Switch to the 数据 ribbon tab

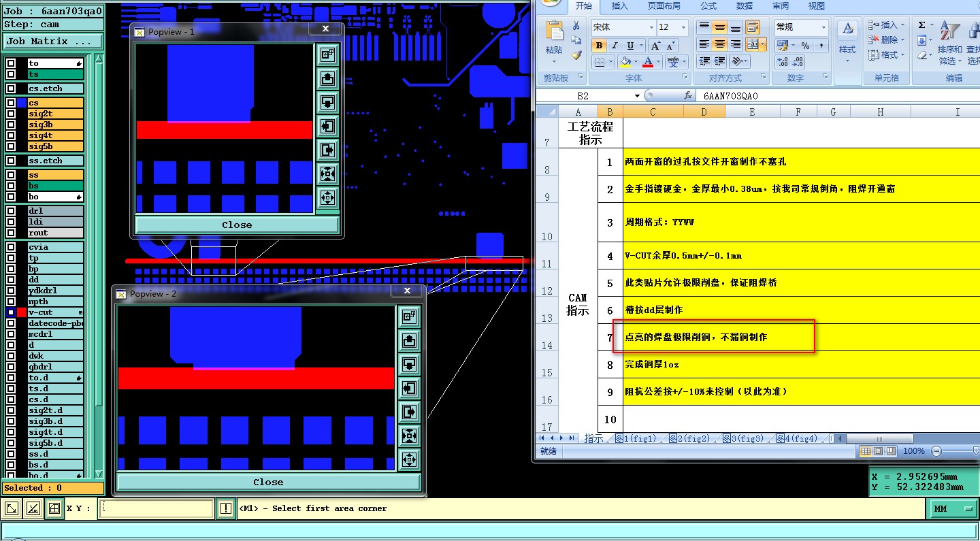click(745, 6)
